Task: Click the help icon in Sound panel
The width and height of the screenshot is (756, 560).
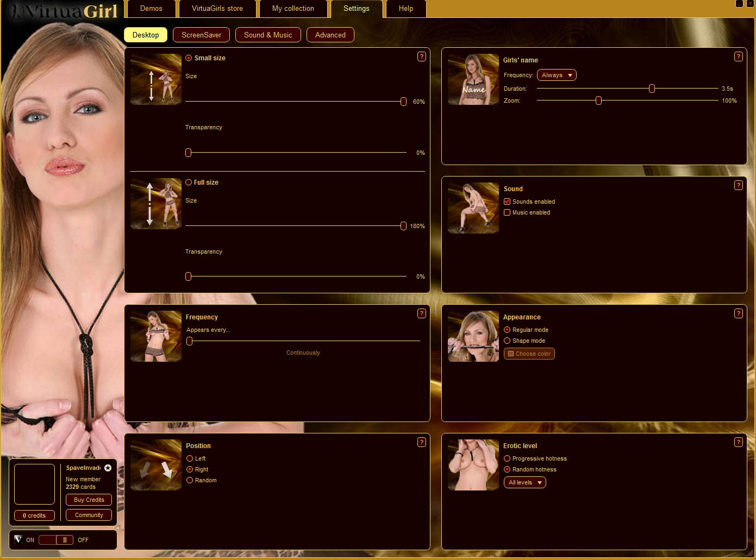Action: pos(738,185)
